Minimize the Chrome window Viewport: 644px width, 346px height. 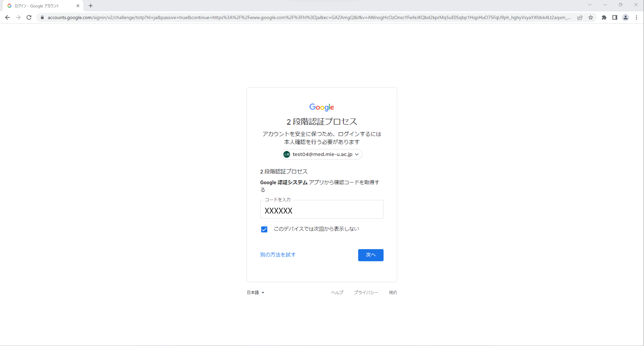605,5
